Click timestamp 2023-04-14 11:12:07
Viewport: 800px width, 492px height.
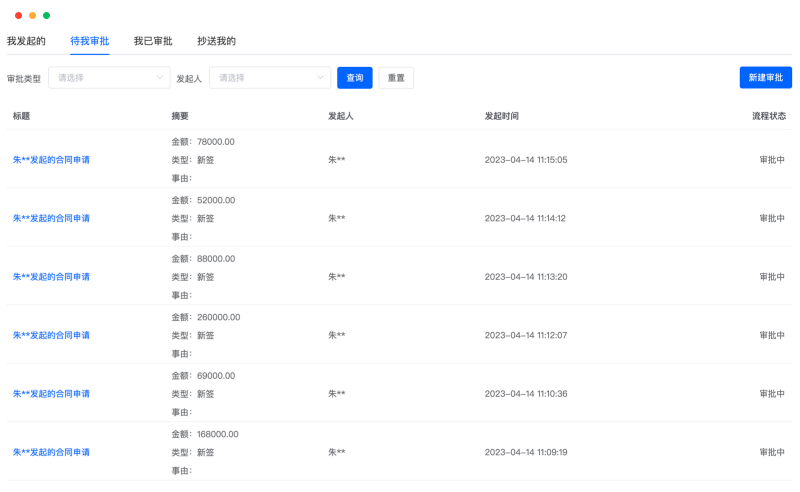[526, 335]
